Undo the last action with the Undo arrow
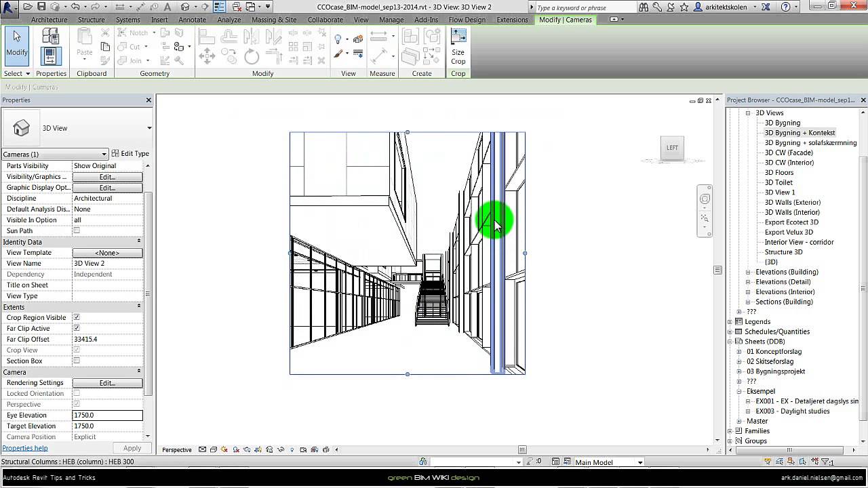Screen dimensions: 868x488 (76, 7)
